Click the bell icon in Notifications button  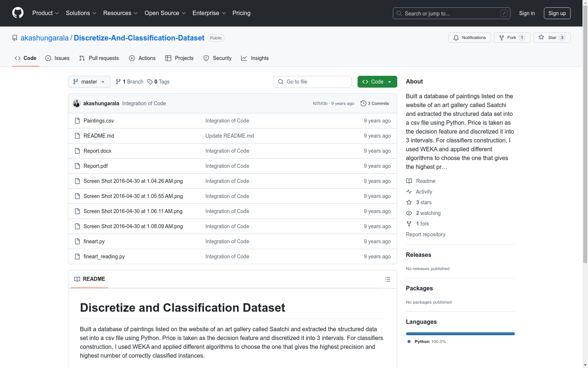[x=456, y=38]
